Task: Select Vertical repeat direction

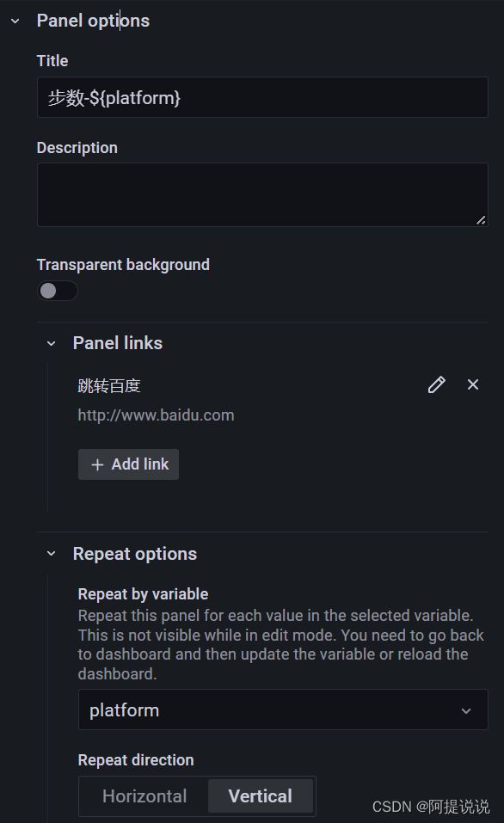Action: (x=261, y=796)
